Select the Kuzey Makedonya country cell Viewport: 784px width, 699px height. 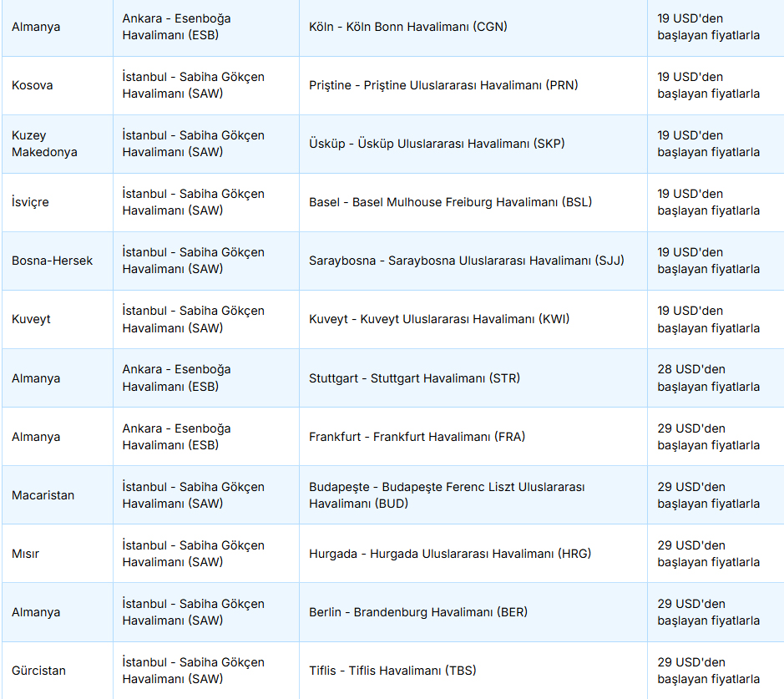click(x=44, y=144)
